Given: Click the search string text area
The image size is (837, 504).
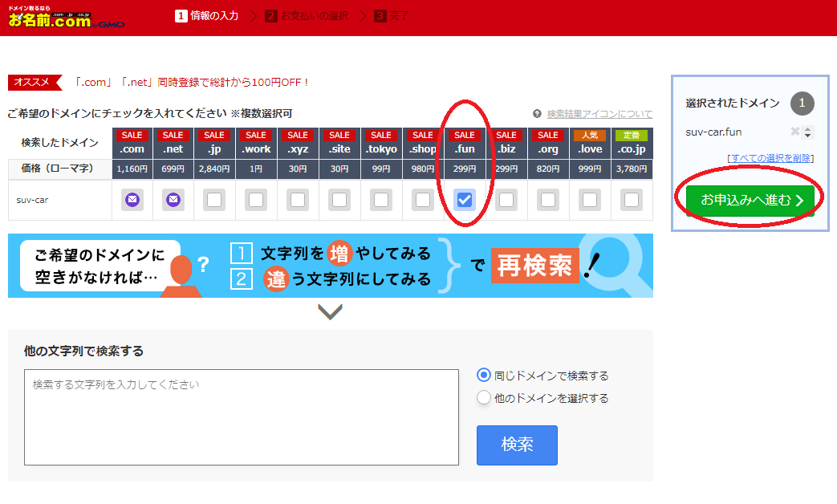Looking at the screenshot, I should pos(241,417).
